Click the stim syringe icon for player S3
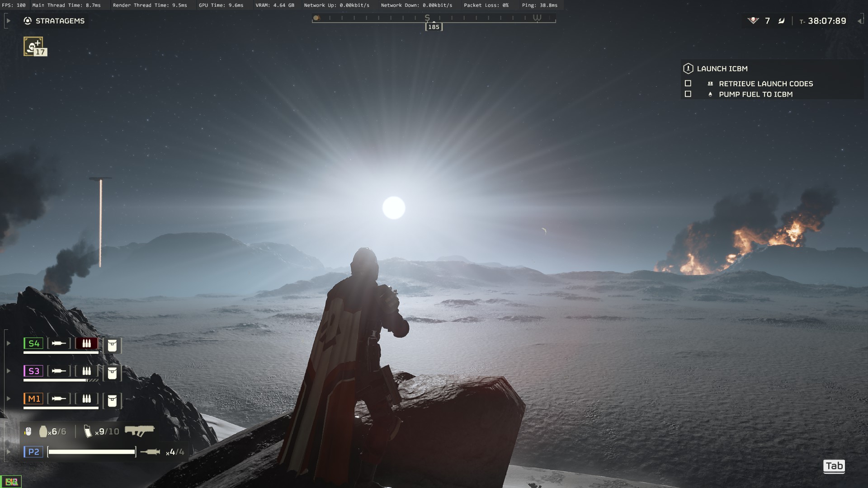Viewport: 868px width, 488px height. point(59,371)
